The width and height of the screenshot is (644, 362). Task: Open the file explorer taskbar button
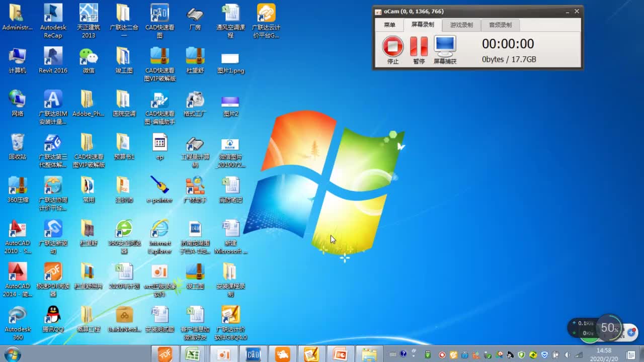(369, 354)
